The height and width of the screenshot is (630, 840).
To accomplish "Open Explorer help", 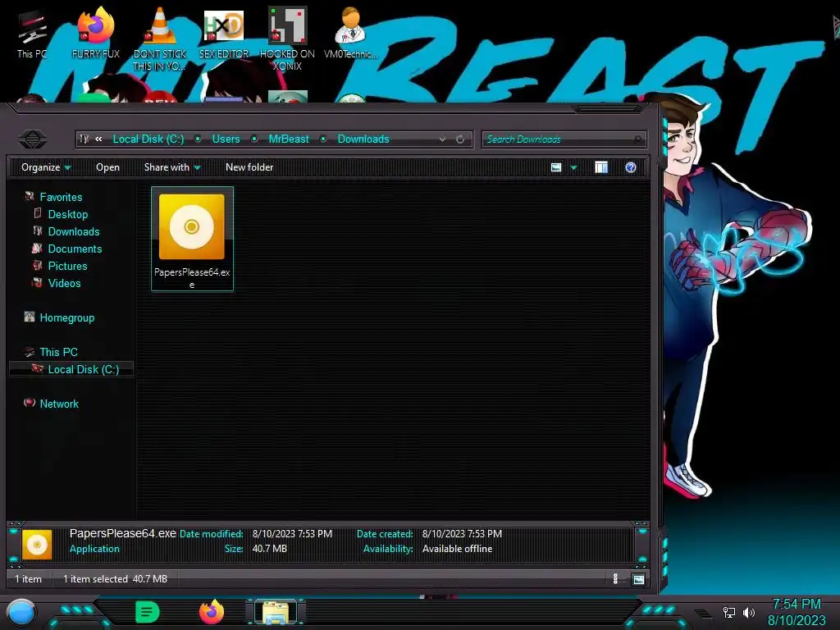I will click(x=631, y=167).
